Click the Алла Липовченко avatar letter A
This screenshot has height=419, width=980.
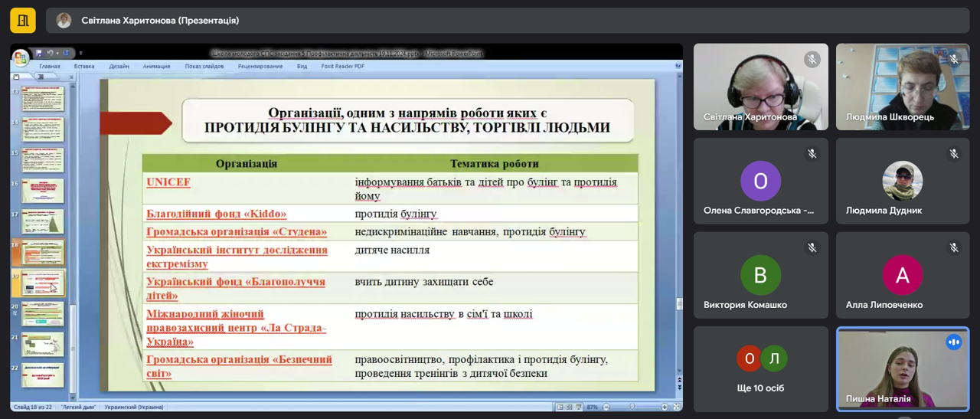(903, 275)
